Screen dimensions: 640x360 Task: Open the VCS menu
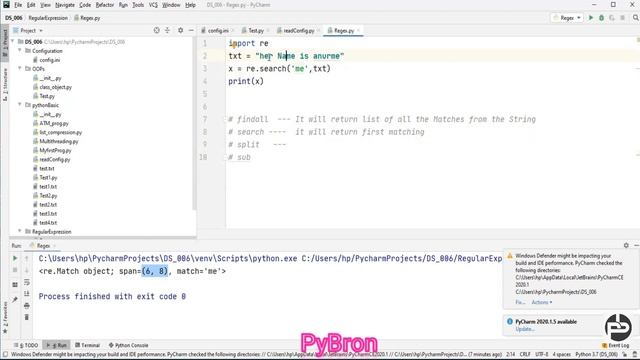click(153, 5)
